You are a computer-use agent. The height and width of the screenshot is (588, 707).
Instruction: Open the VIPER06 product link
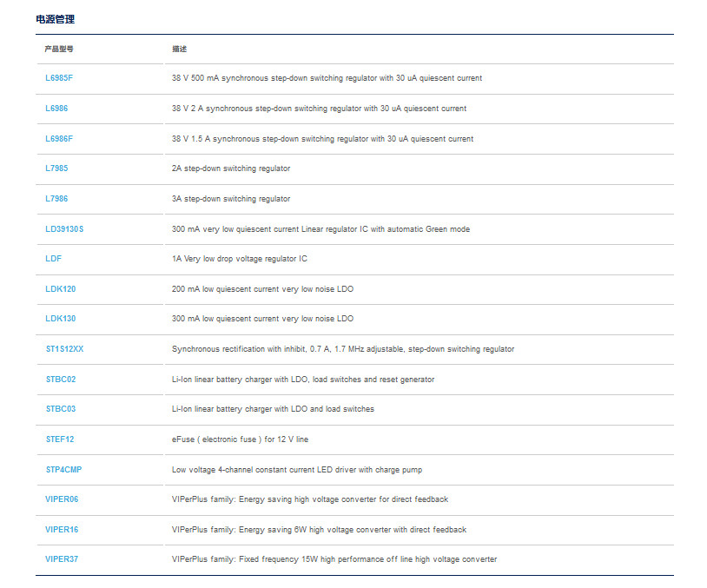[62, 499]
